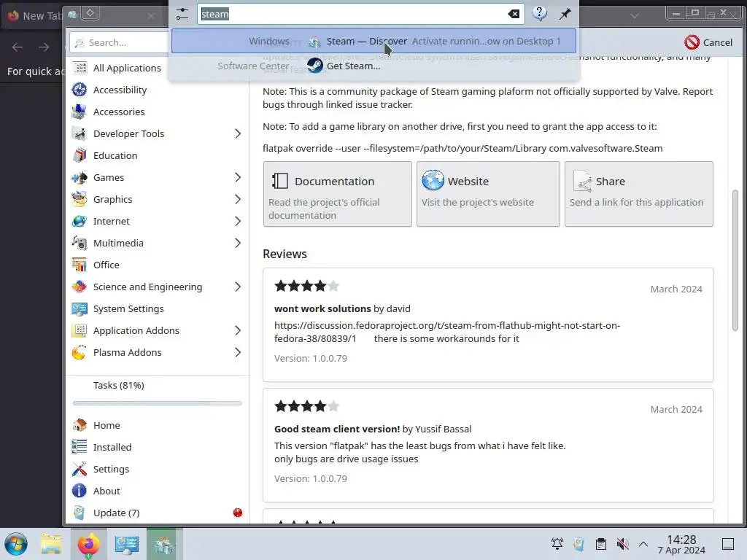Click the Cancel button icon
Image resolution: width=747 pixels, height=560 pixels.
point(692,42)
